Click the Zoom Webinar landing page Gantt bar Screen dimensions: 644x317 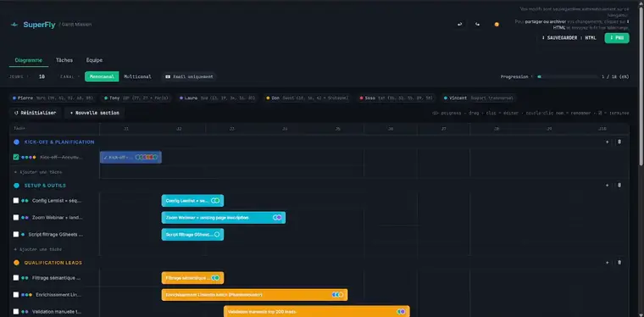pos(224,218)
